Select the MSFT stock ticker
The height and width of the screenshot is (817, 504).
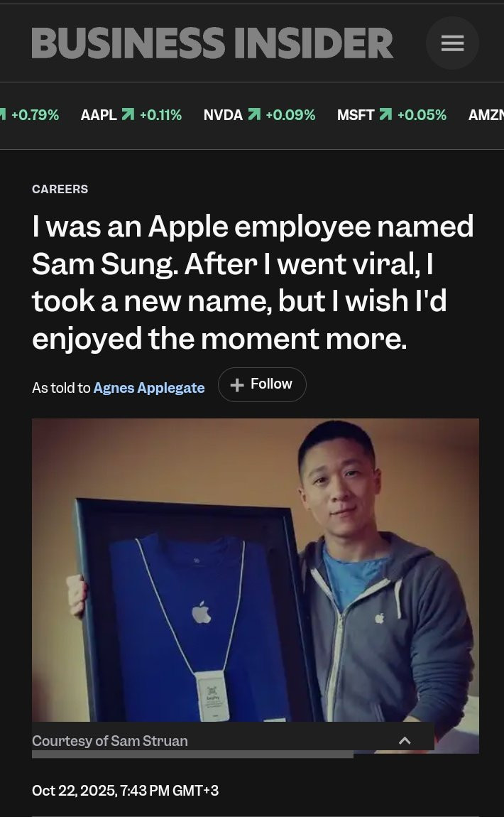392,114
